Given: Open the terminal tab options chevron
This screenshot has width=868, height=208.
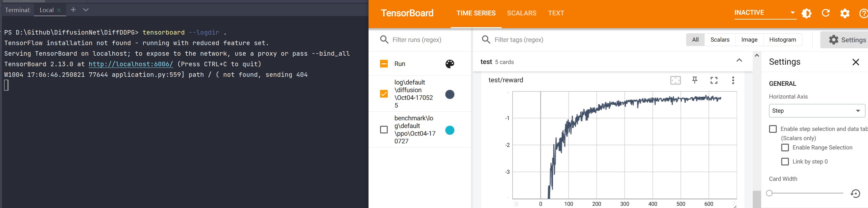Looking at the screenshot, I should point(85,10).
